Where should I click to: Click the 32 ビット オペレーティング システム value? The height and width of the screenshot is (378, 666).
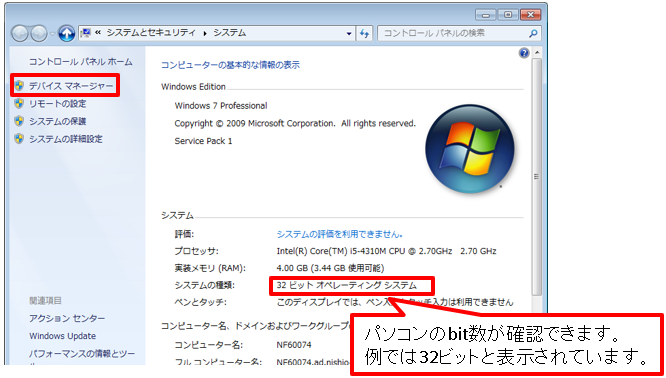(347, 285)
